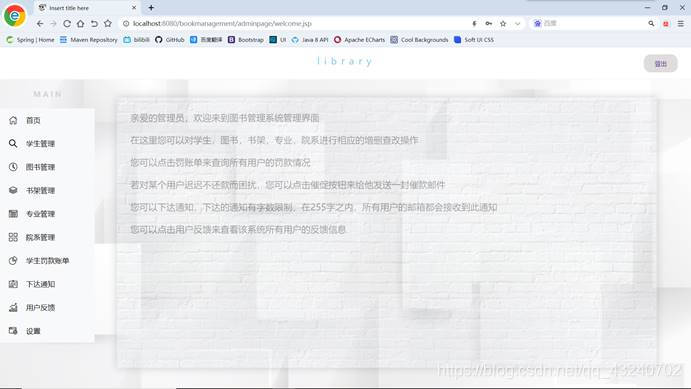Click the password key icon in address bar
This screenshot has width=691, height=389.
(x=489, y=23)
